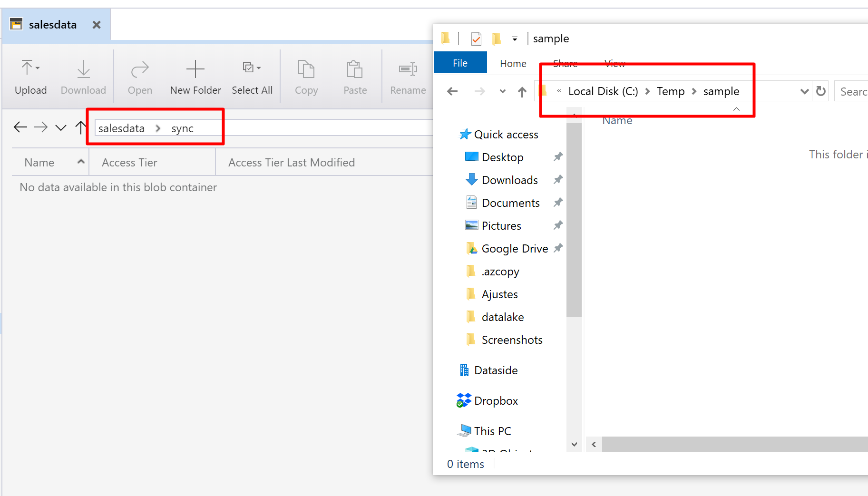Open the Home ribbon tab
This screenshot has height=496, width=868.
[513, 63]
